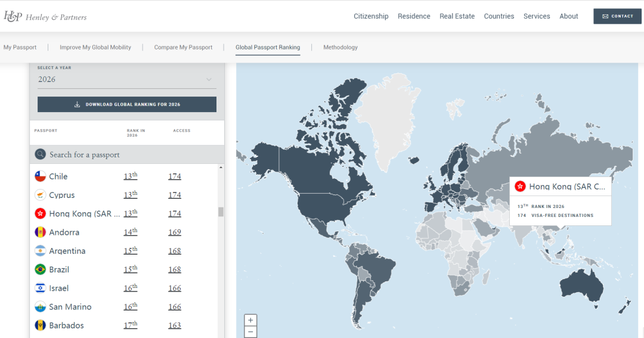Click the Contact button

click(x=617, y=17)
